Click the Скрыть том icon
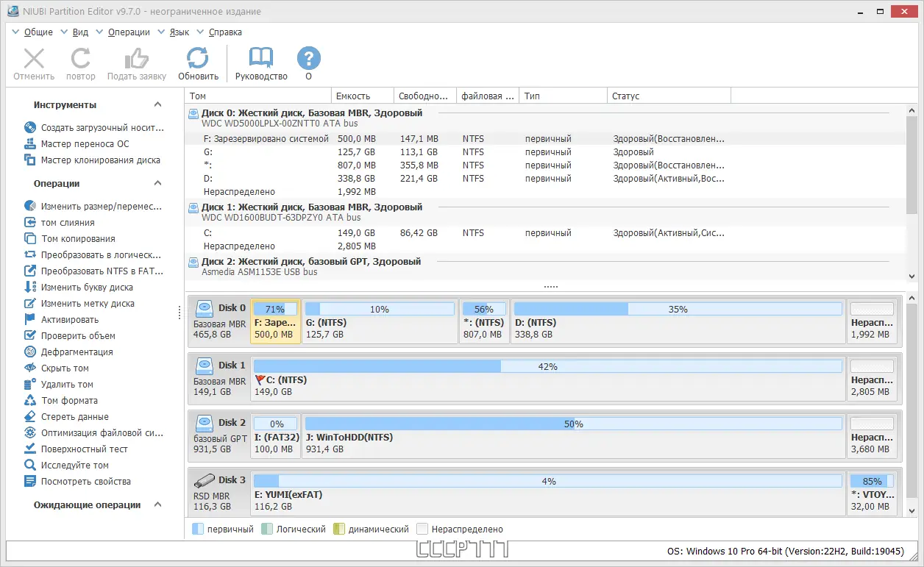The image size is (924, 567). click(30, 368)
